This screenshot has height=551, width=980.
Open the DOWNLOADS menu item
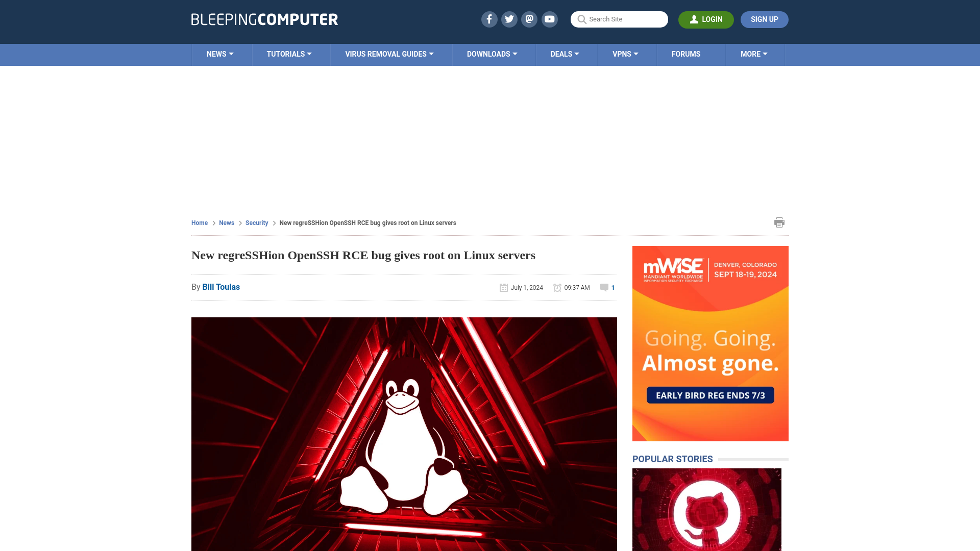point(492,54)
